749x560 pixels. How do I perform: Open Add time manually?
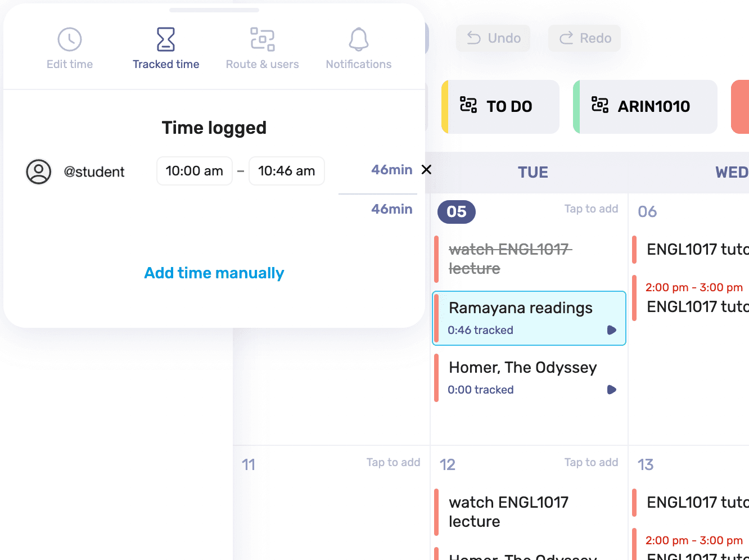coord(214,273)
